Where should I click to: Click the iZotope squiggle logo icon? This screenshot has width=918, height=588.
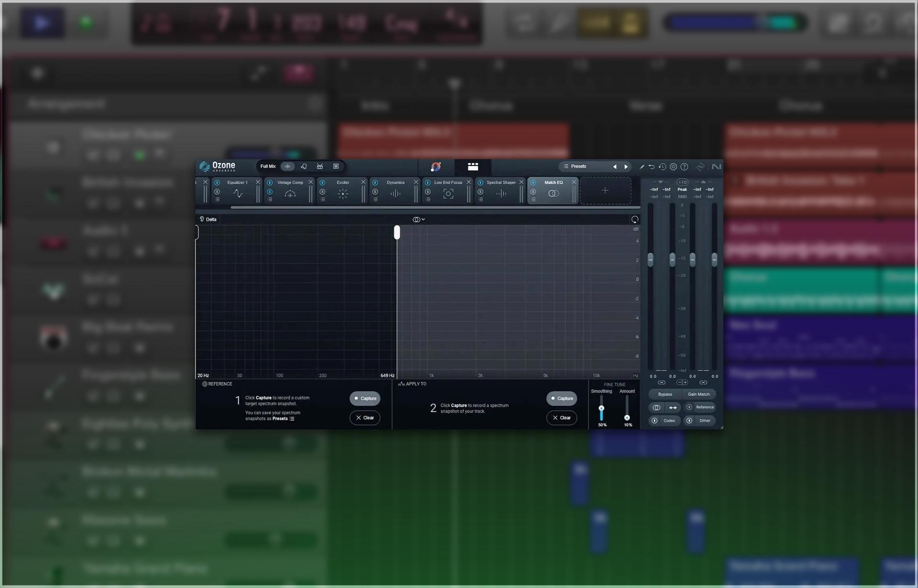[700, 167]
